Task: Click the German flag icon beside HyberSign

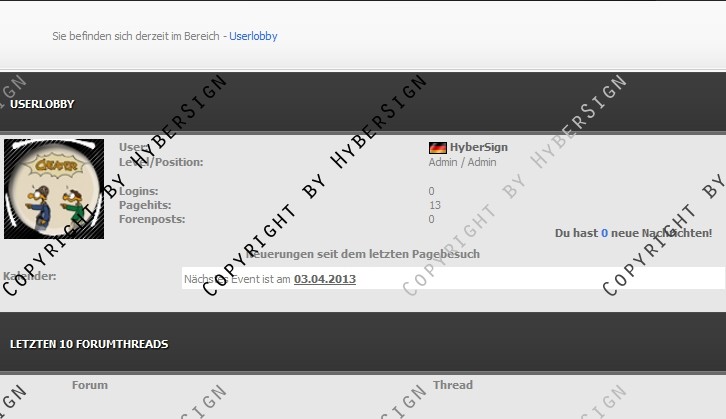Action: 437,147
